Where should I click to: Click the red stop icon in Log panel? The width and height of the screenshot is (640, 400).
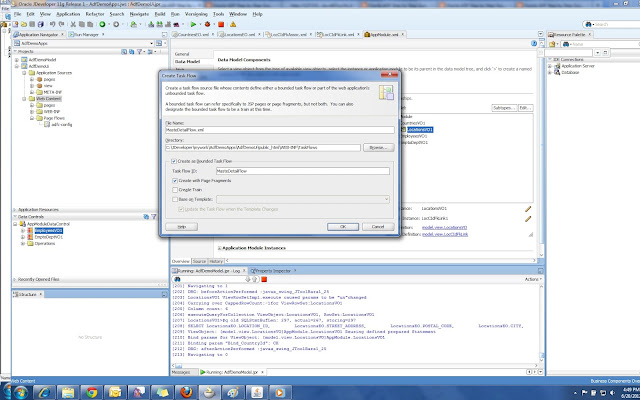264,279
